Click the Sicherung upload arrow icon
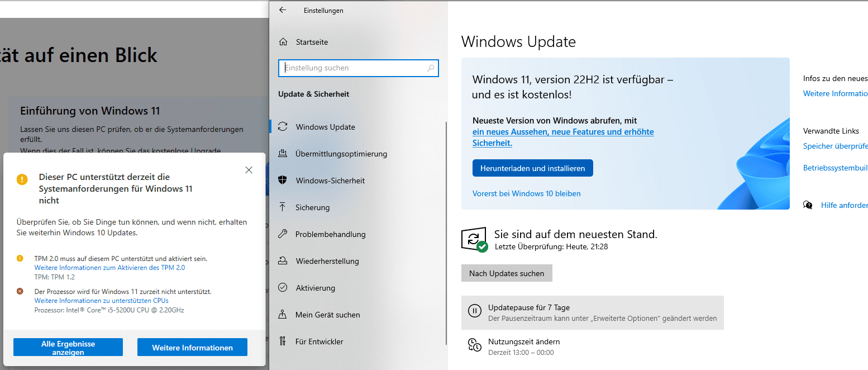 tap(283, 207)
